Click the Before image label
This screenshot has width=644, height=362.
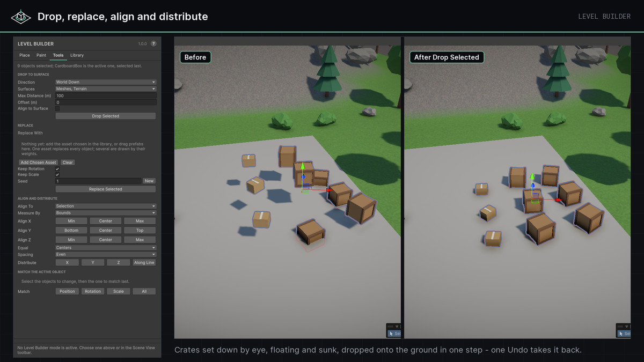pos(195,57)
